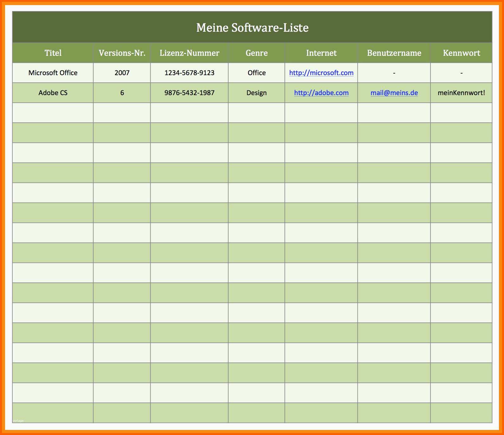Select the Genre column header

click(x=256, y=53)
